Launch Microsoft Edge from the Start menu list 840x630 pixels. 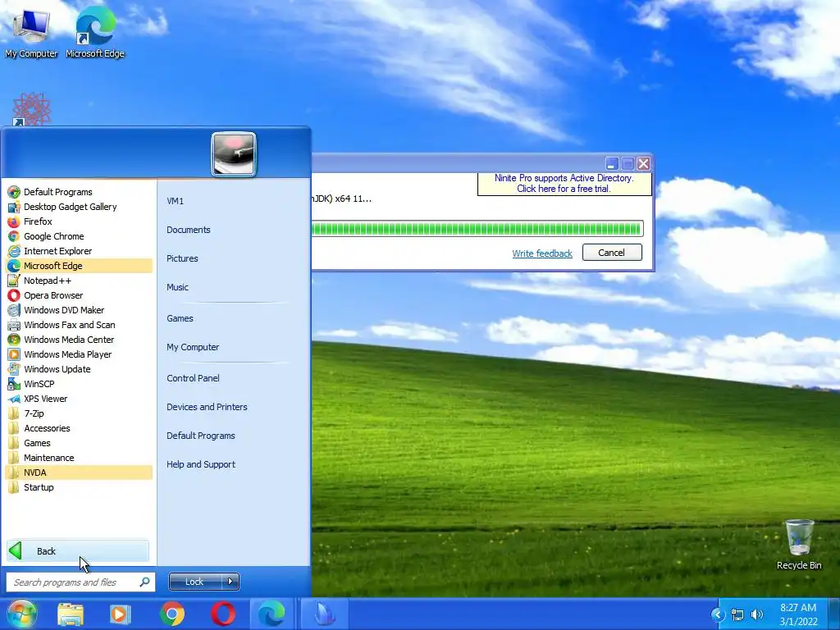click(x=79, y=266)
